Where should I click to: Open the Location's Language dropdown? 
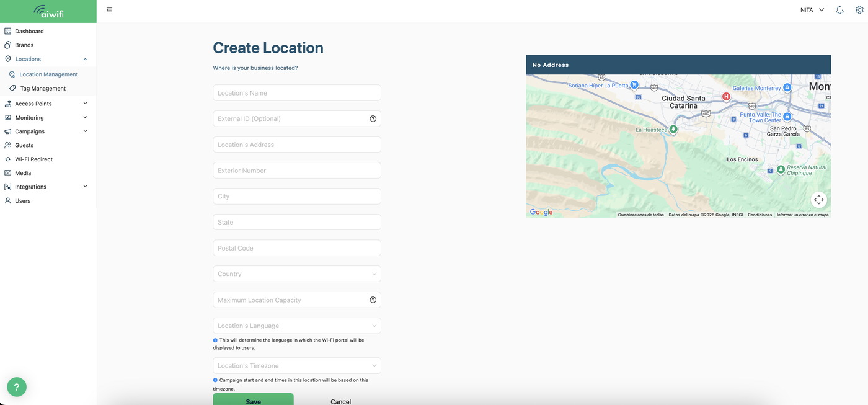click(296, 326)
